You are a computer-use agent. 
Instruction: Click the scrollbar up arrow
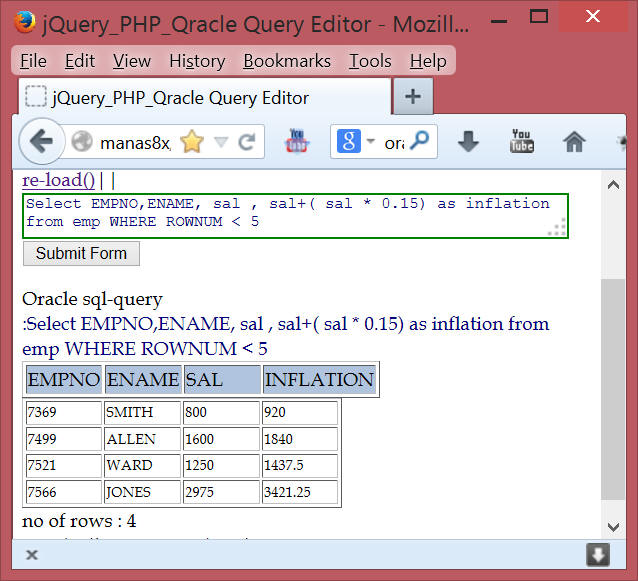tap(613, 185)
